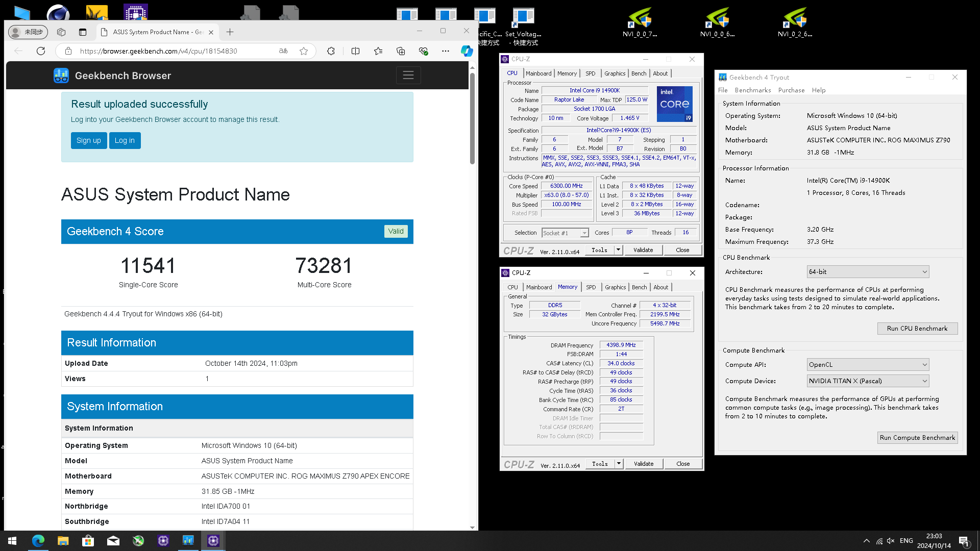Open File Explorer from taskbar

tap(63, 541)
